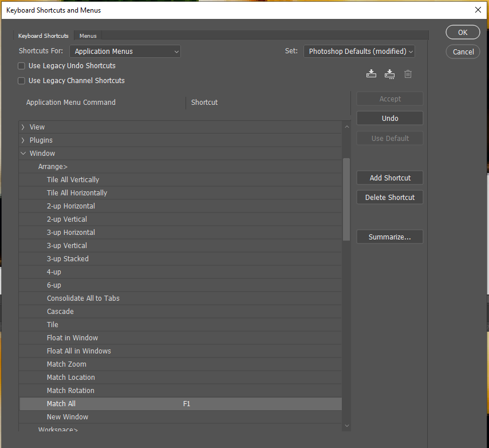Select the Float in Window row
Screen dimensions: 489x448
180,338
